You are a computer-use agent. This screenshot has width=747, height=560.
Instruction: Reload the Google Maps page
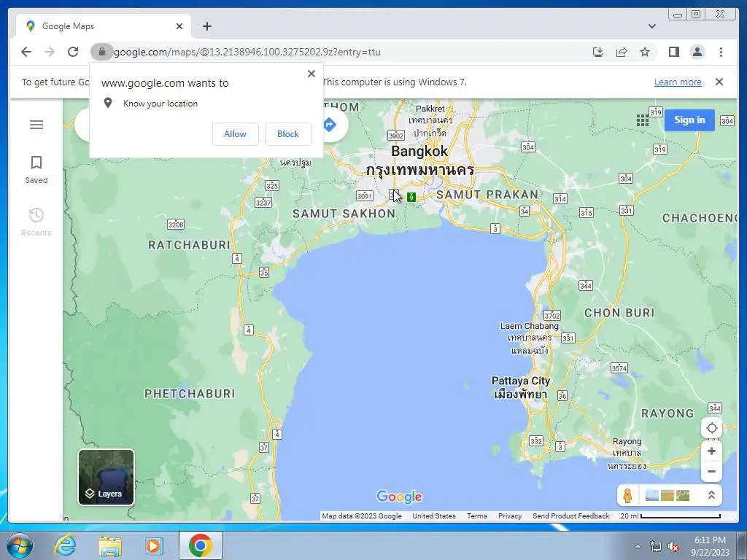[73, 52]
